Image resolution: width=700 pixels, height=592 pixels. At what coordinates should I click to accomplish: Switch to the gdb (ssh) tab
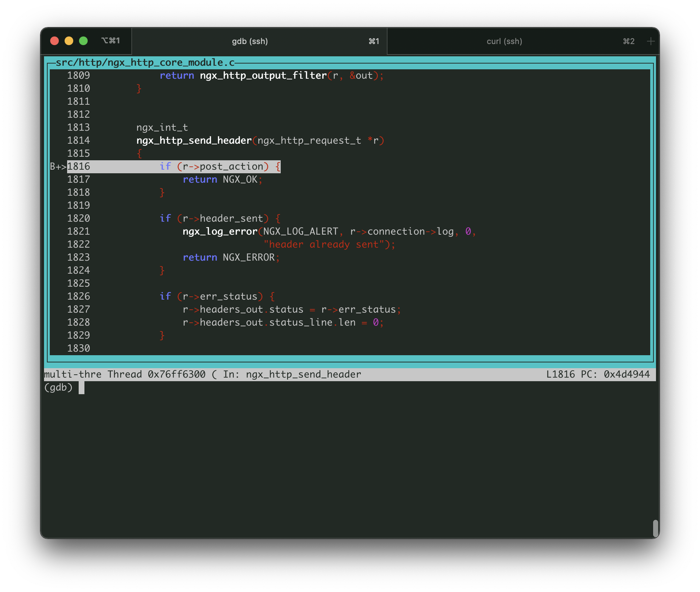[x=259, y=41]
